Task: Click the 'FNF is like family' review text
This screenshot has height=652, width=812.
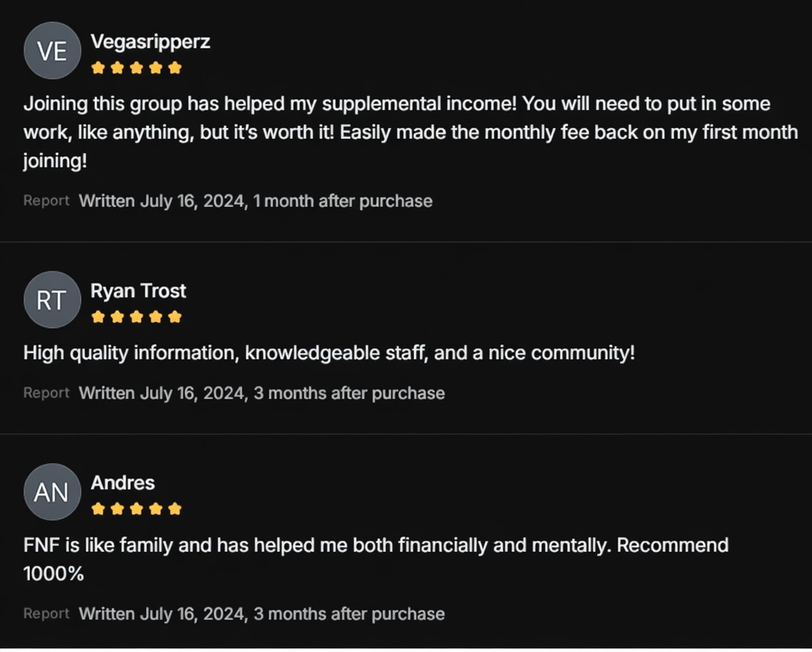Action: (375, 545)
